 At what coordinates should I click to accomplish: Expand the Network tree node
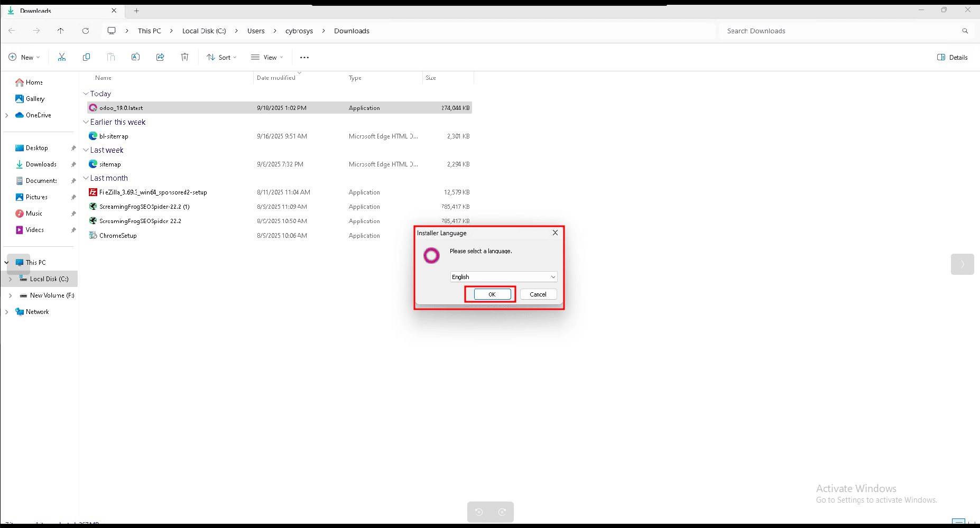6,312
